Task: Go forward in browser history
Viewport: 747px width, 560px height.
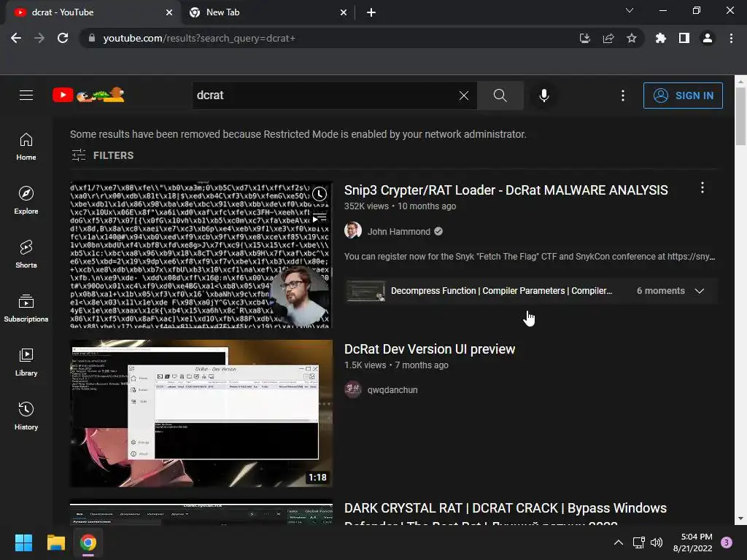Action: click(x=39, y=38)
